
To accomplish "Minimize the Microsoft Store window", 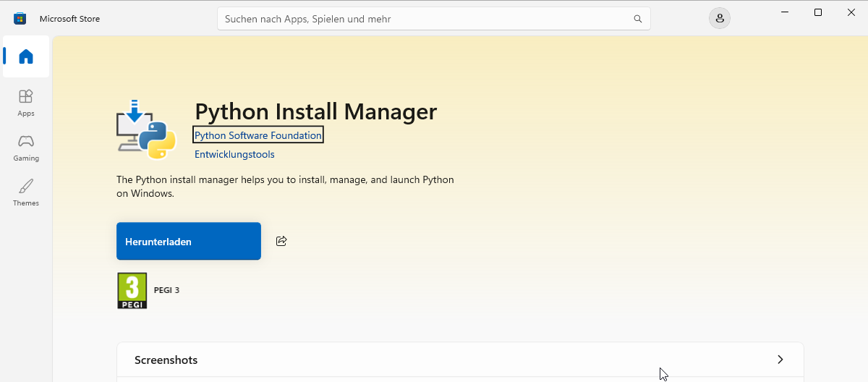I will pyautogui.click(x=785, y=12).
